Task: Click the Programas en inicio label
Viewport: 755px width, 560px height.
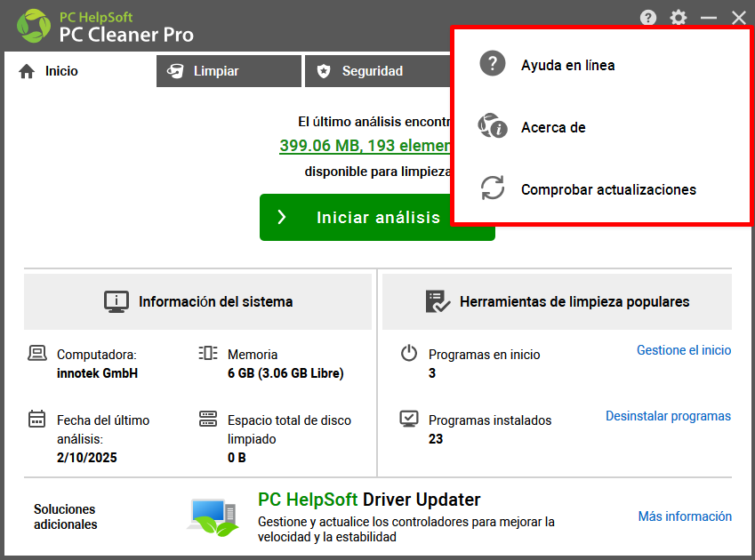Action: click(485, 355)
